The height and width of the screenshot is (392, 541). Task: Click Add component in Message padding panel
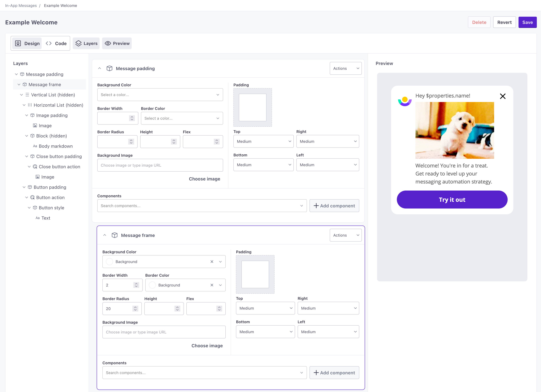334,206
